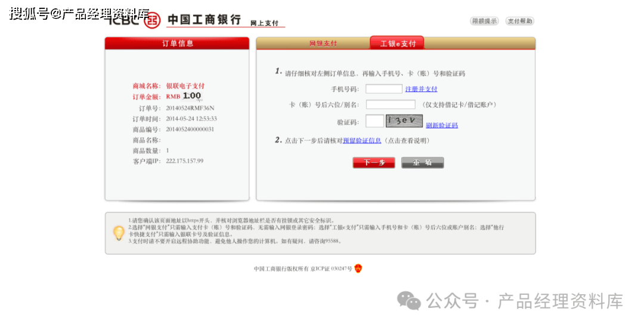Click the 京ICP证 030247号 footer text
The width and height of the screenshot is (644, 327).
pyautogui.click(x=331, y=269)
